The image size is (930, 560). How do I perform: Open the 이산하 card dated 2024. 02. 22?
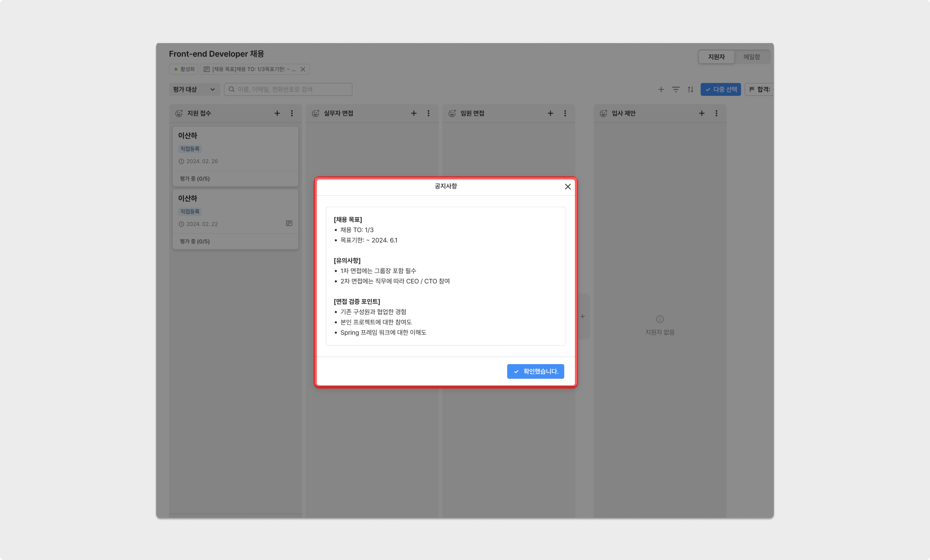236,219
